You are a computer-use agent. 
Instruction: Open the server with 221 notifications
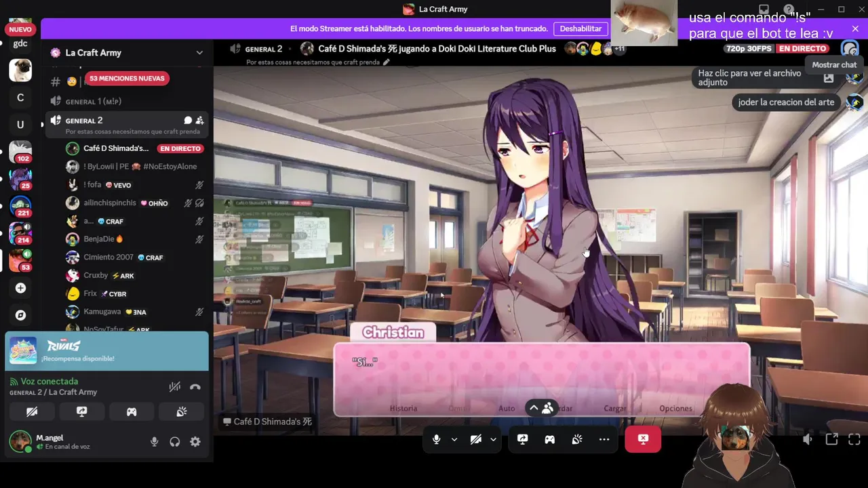point(20,206)
